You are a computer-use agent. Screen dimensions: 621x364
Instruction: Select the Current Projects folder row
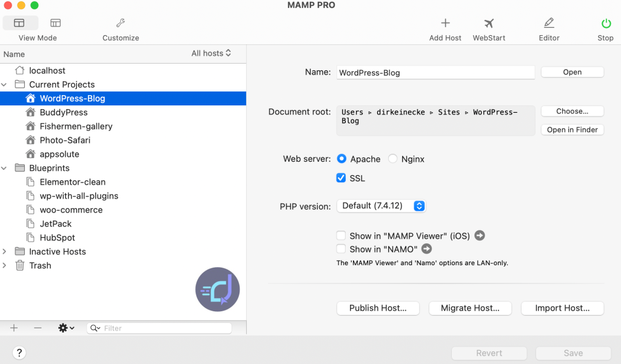point(123,84)
